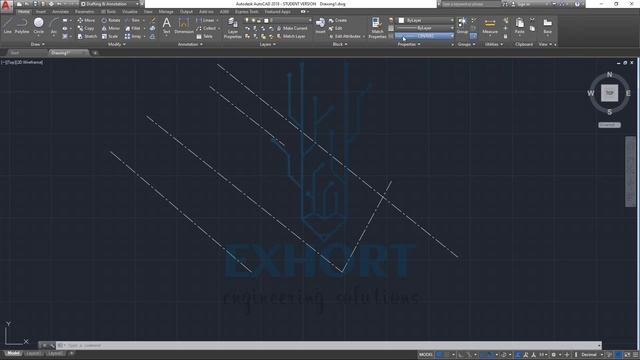Click the ViewCube north compass marker
This screenshot has height=360, width=640.
point(609,75)
